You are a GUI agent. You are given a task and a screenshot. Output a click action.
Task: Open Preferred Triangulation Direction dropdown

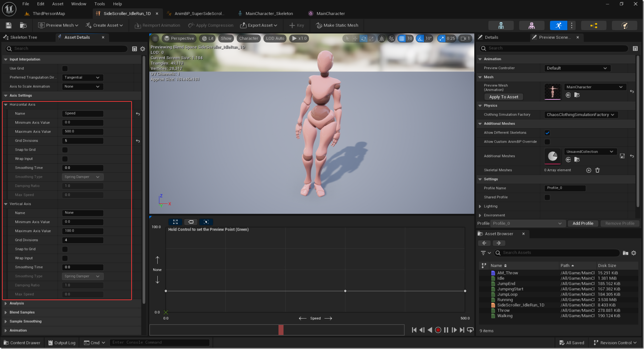click(82, 78)
